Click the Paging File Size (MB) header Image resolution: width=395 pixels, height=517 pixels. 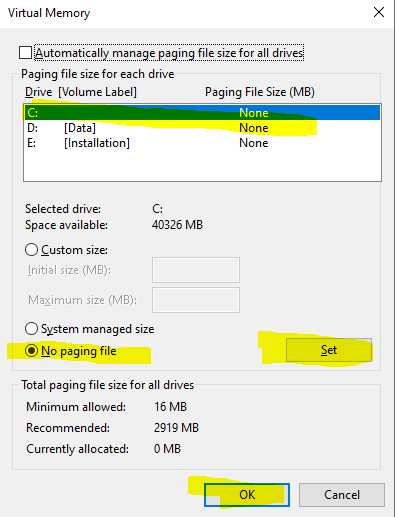[260, 92]
